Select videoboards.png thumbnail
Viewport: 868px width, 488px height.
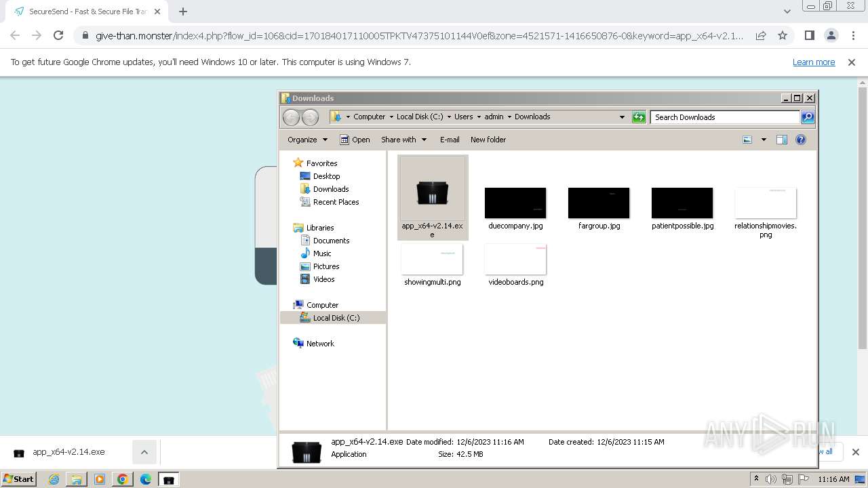515,260
